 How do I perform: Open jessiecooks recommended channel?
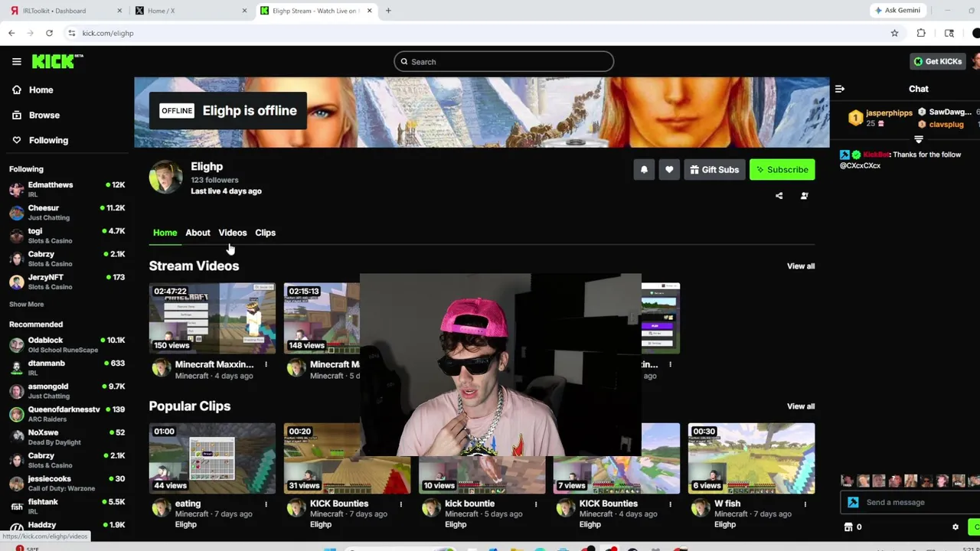tap(67, 484)
